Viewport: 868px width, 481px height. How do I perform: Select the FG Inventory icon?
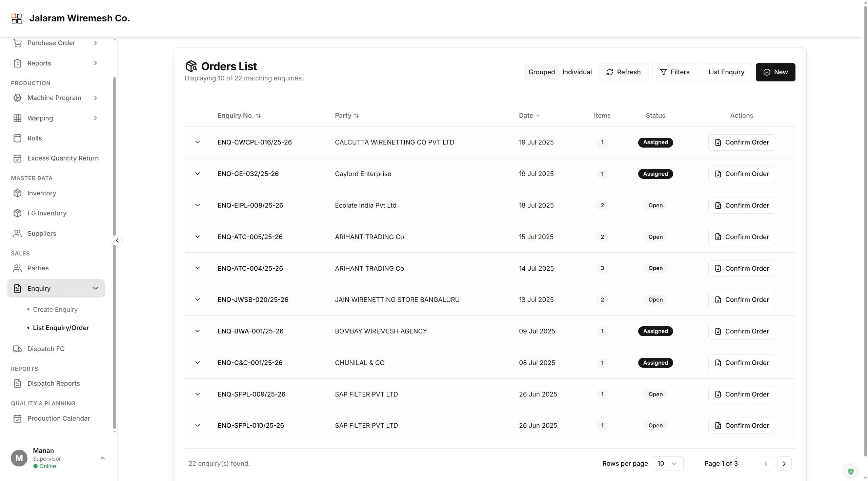click(18, 213)
